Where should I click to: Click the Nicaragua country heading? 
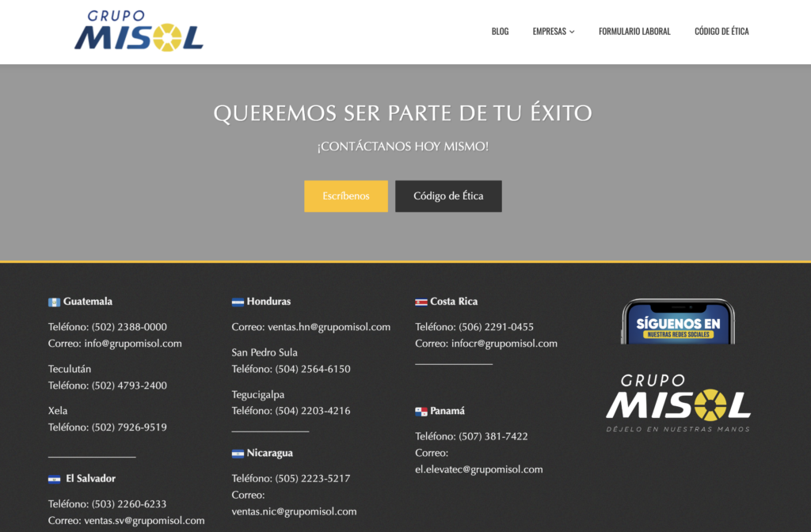[270, 453]
